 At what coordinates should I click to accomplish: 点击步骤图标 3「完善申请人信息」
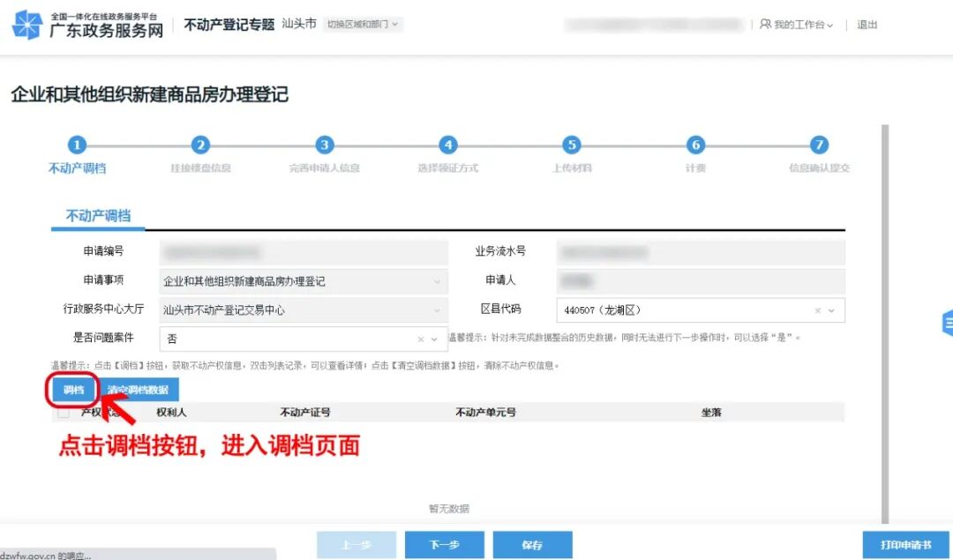[324, 145]
